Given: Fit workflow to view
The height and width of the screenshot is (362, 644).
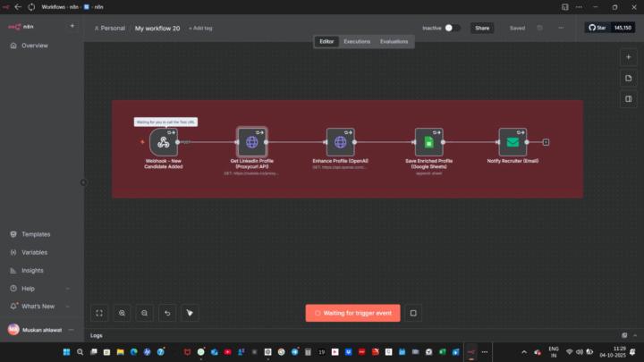Looking at the screenshot, I should tap(99, 313).
